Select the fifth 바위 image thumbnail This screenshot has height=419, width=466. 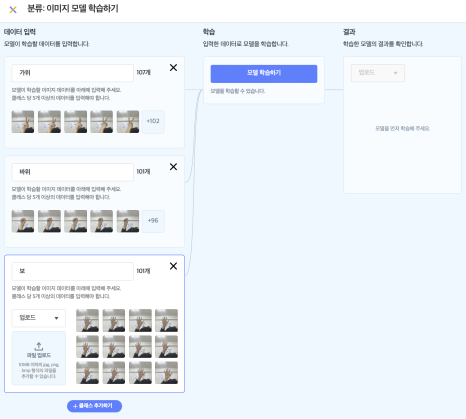pos(128,221)
